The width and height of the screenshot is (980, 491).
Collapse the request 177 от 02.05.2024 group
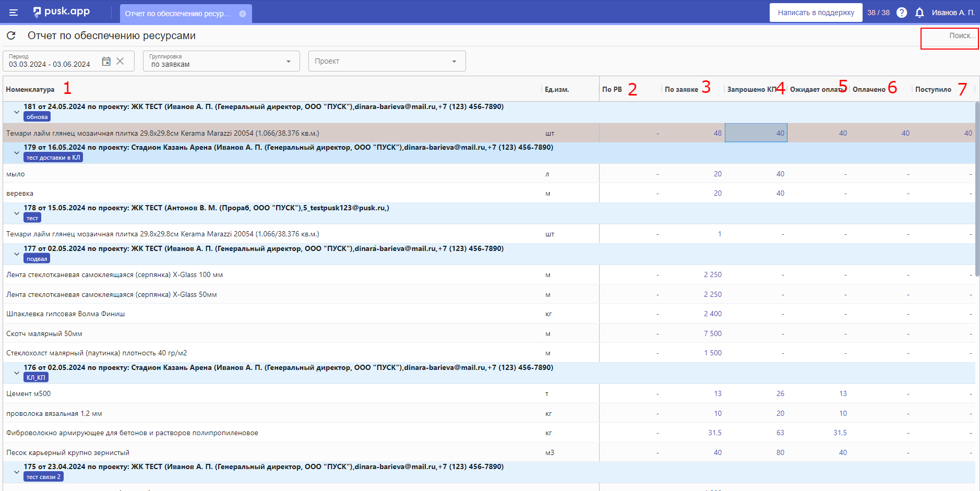click(17, 254)
